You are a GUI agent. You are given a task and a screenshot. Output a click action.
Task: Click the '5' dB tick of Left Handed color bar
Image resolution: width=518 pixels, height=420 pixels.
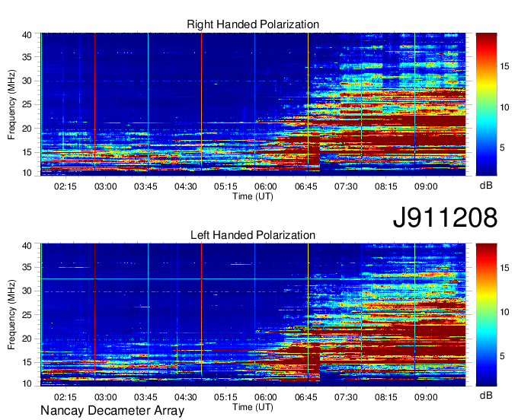pos(502,356)
